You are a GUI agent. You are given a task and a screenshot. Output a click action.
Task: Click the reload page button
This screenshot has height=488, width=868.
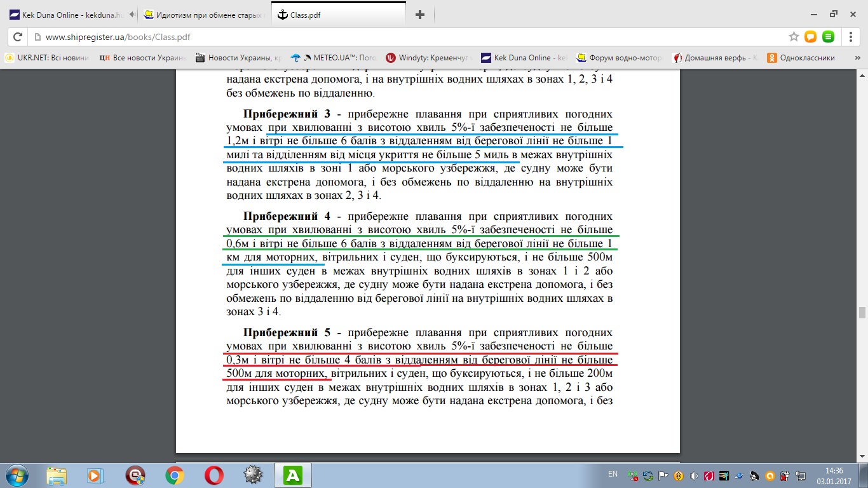[x=18, y=37]
